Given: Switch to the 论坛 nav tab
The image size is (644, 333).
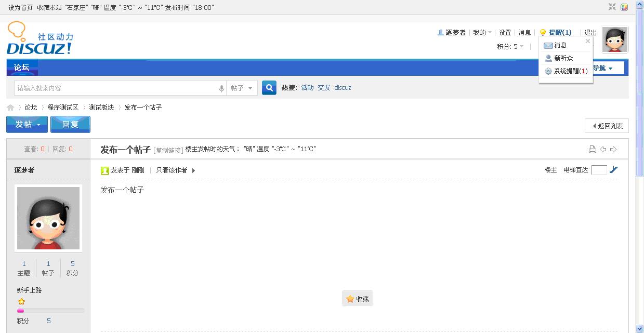Looking at the screenshot, I should point(22,67).
